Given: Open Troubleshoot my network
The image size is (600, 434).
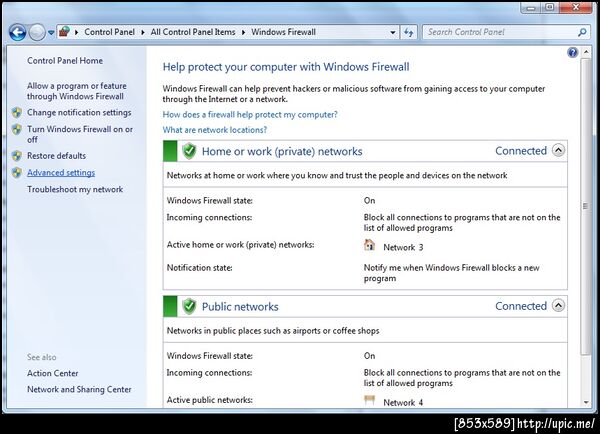Looking at the screenshot, I should pos(75,189).
